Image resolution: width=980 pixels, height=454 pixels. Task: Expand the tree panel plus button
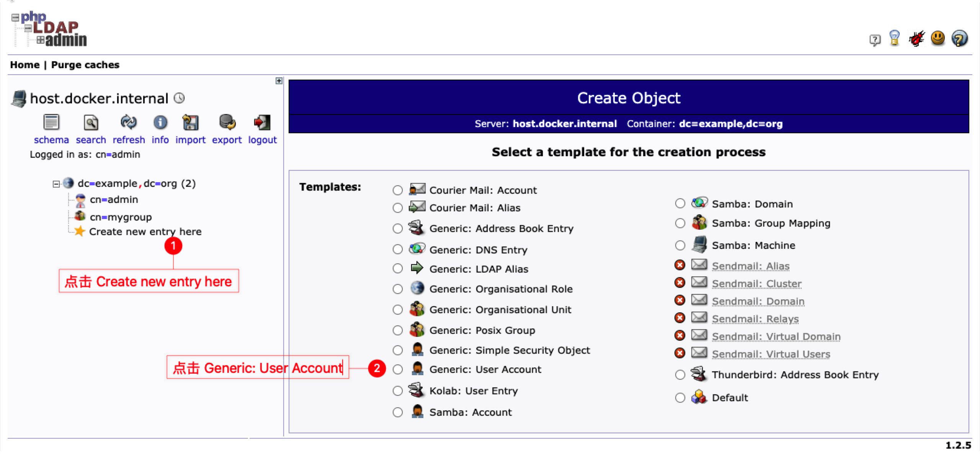tap(279, 81)
